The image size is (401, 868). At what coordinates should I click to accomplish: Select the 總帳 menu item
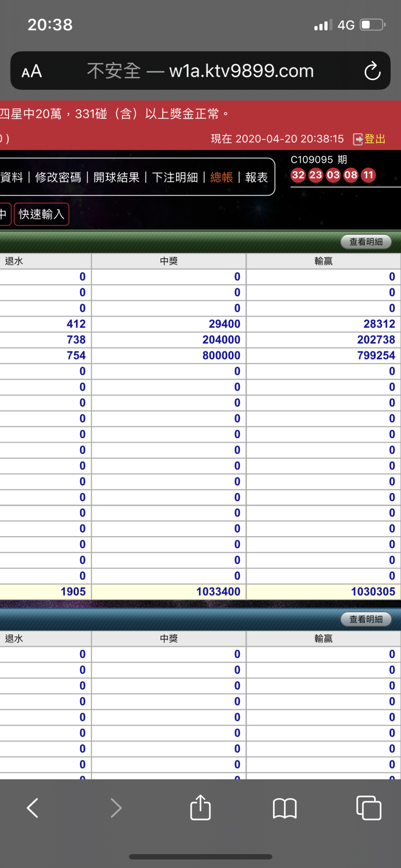(x=222, y=177)
